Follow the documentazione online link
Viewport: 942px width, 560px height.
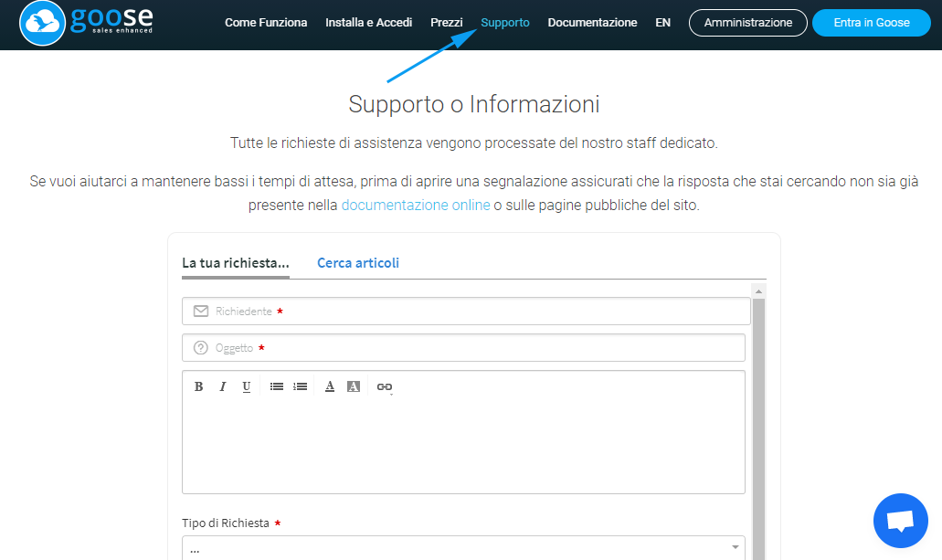[x=416, y=205]
